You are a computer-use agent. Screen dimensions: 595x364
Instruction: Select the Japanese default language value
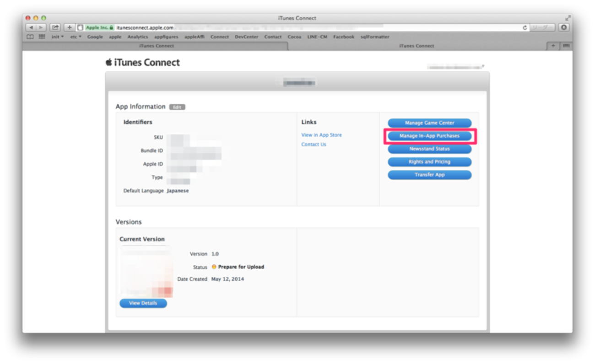(x=178, y=191)
